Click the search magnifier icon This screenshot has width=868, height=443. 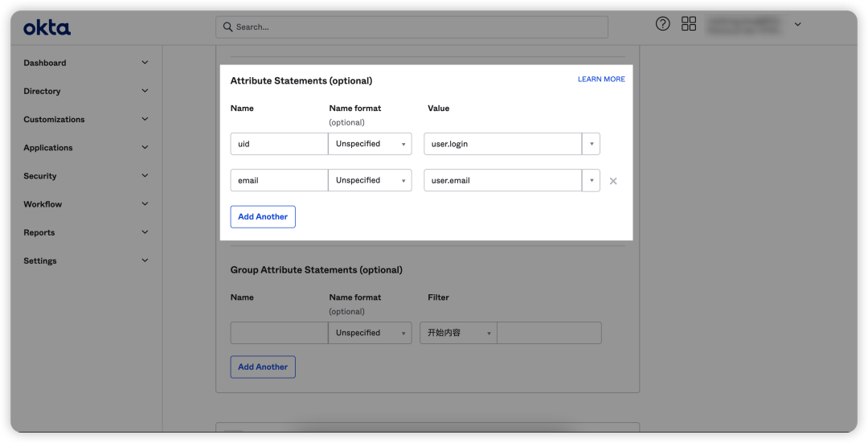click(227, 27)
